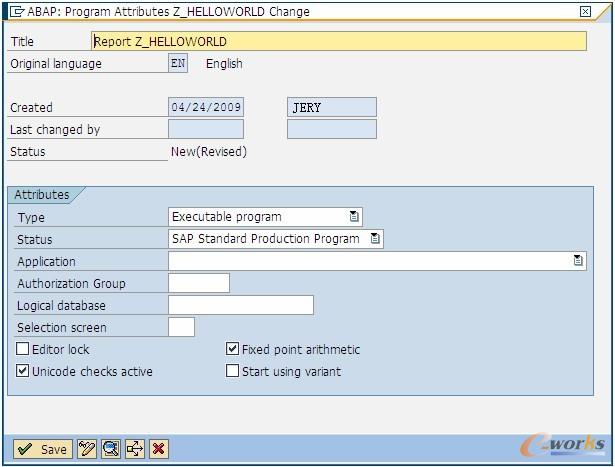Select the Attributes tab header

[x=43, y=195]
